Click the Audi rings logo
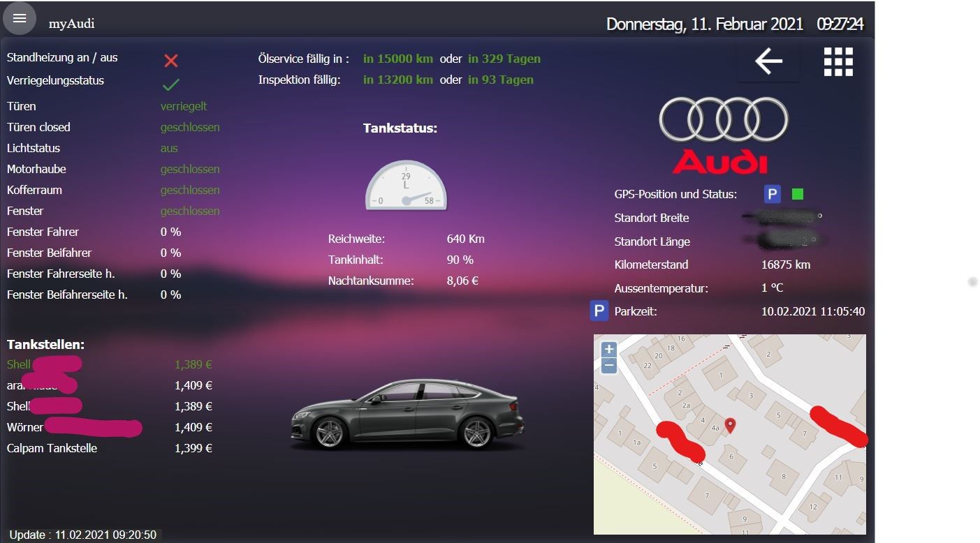Screen dimensions: 980x543 pyautogui.click(x=724, y=119)
